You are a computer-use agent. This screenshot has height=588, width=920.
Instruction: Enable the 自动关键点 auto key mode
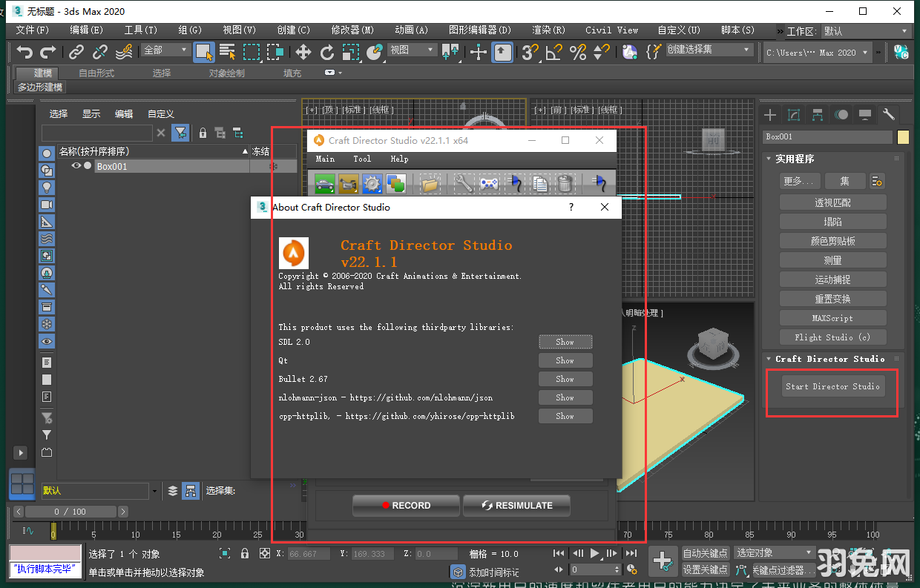click(x=704, y=552)
